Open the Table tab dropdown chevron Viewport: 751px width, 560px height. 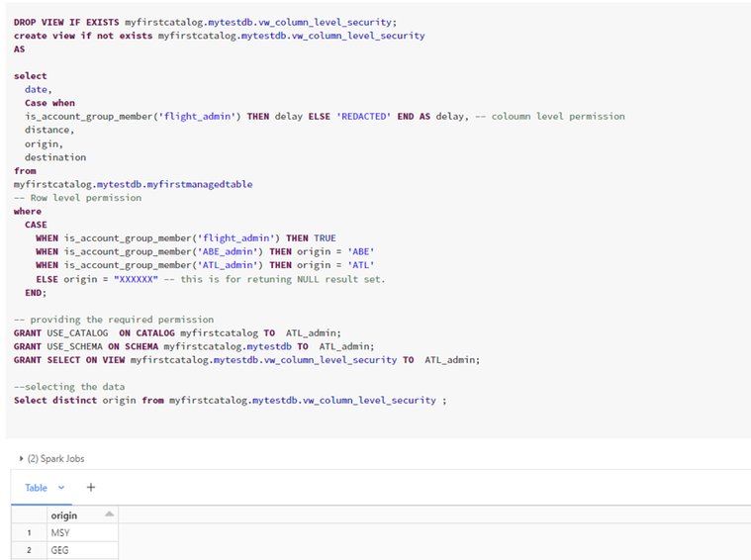[x=61, y=488]
